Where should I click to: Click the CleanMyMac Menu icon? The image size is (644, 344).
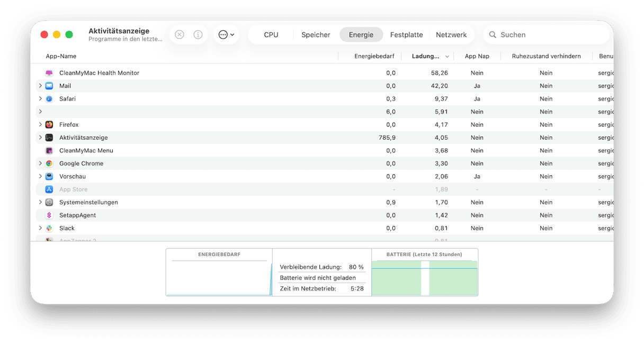(x=49, y=151)
